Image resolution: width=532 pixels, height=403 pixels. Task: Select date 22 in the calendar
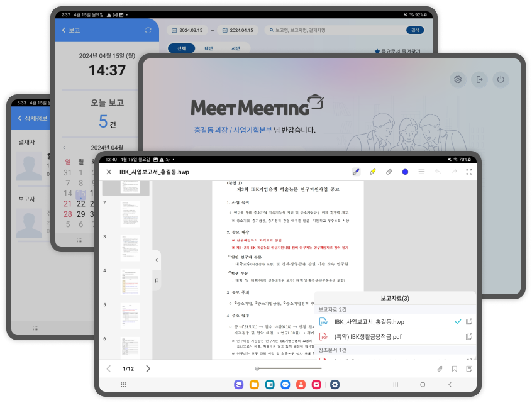80,204
